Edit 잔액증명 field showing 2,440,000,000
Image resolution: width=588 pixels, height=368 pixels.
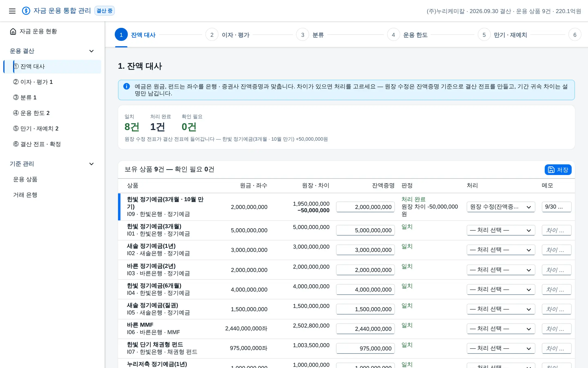point(365,329)
